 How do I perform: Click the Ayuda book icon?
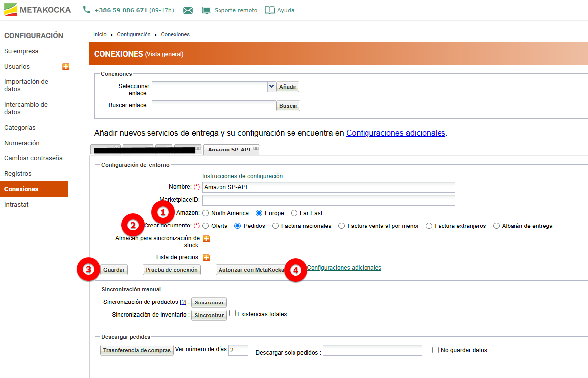pyautogui.click(x=269, y=10)
